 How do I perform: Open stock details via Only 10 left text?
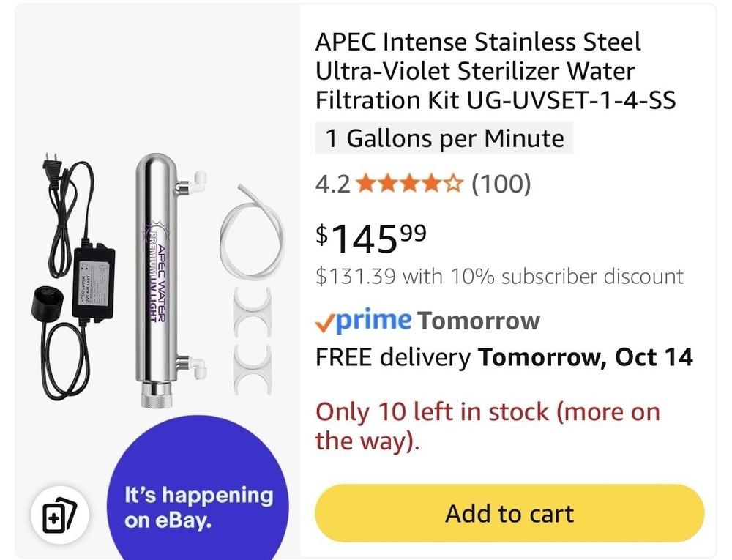point(485,425)
